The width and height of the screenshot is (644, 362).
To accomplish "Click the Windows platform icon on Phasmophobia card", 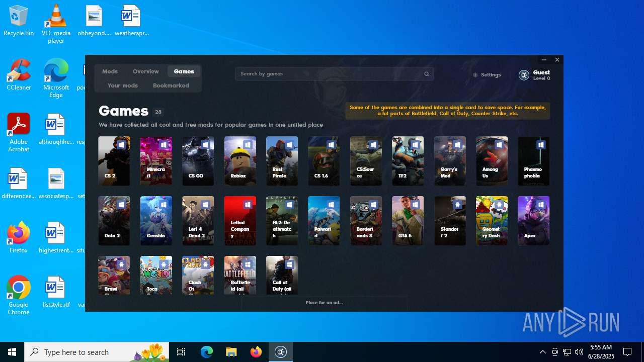I will point(541,145).
